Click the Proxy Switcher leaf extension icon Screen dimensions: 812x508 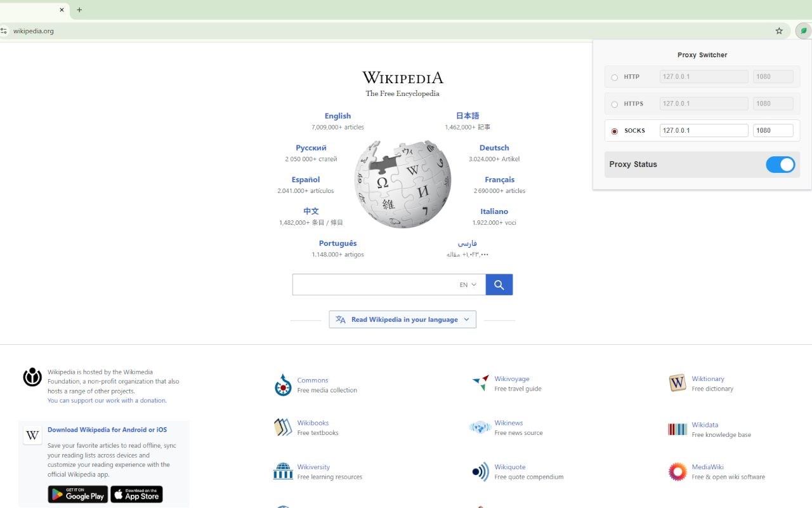tap(803, 30)
